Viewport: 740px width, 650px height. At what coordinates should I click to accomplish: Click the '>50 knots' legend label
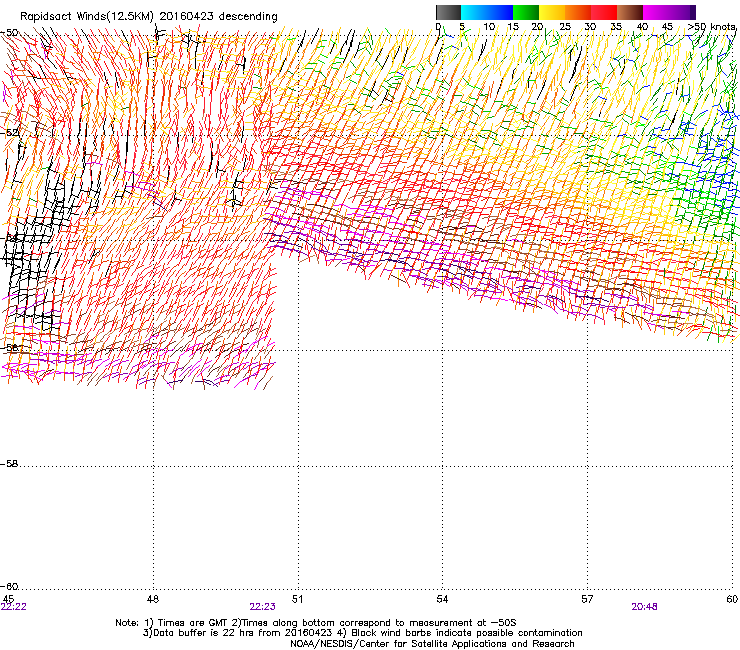click(712, 27)
